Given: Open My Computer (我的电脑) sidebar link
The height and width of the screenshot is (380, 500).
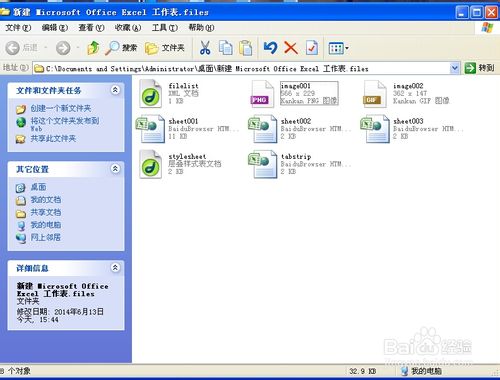Looking at the screenshot, I should [46, 225].
